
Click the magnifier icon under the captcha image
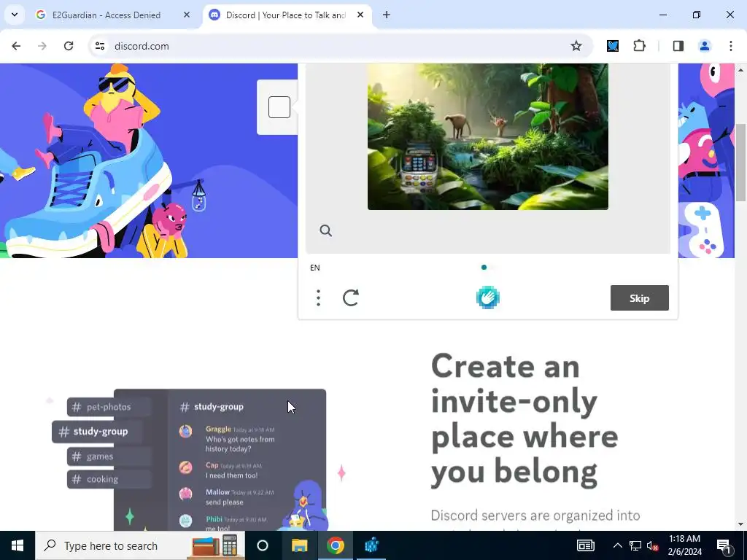326,230
